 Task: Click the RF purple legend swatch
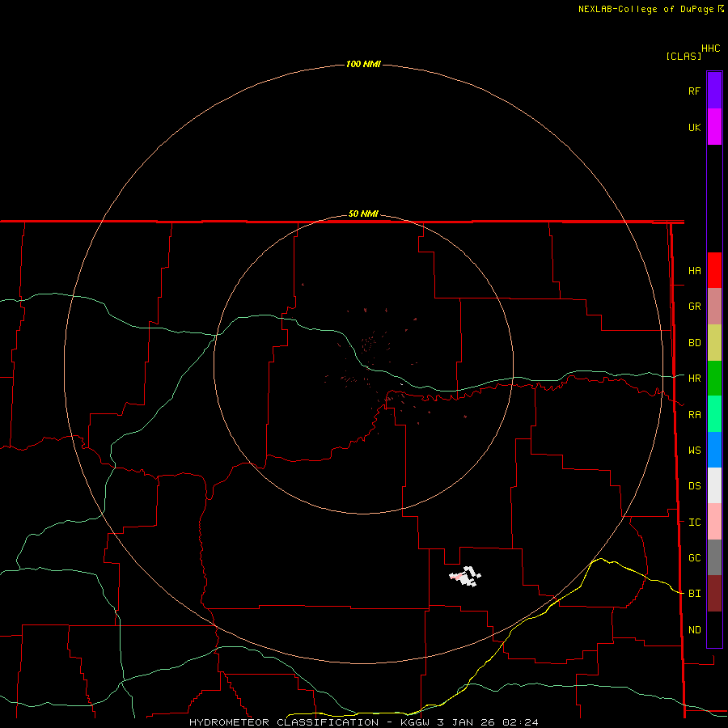click(714, 91)
